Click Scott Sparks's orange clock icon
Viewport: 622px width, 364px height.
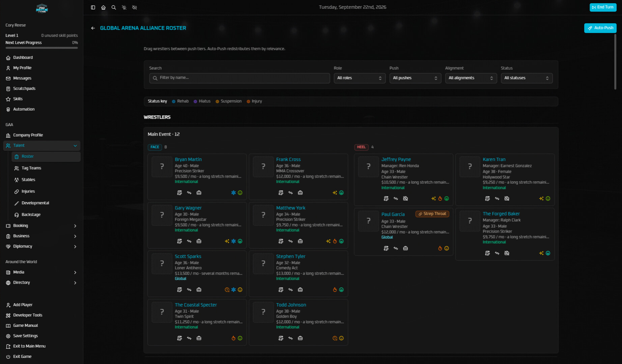coord(227,290)
